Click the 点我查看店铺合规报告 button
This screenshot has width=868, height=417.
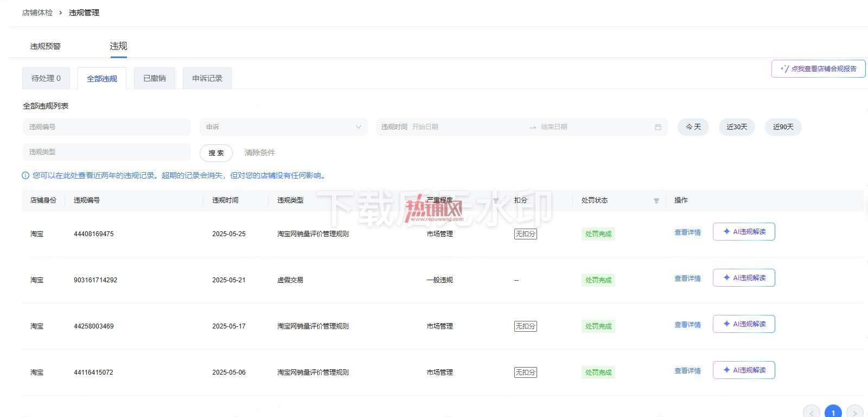pos(819,69)
